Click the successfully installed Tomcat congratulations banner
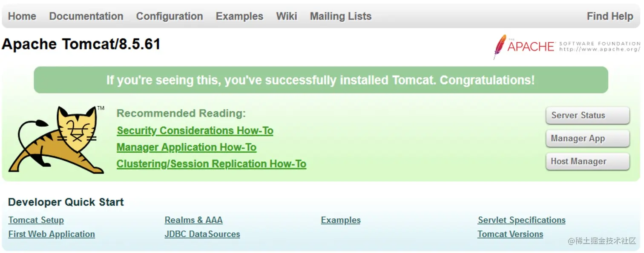 coord(321,80)
